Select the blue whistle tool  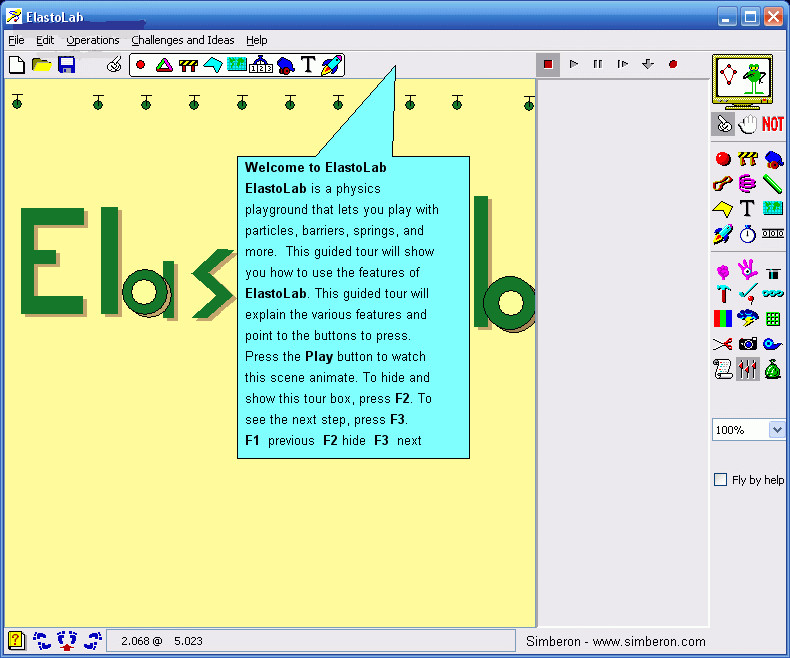772,344
